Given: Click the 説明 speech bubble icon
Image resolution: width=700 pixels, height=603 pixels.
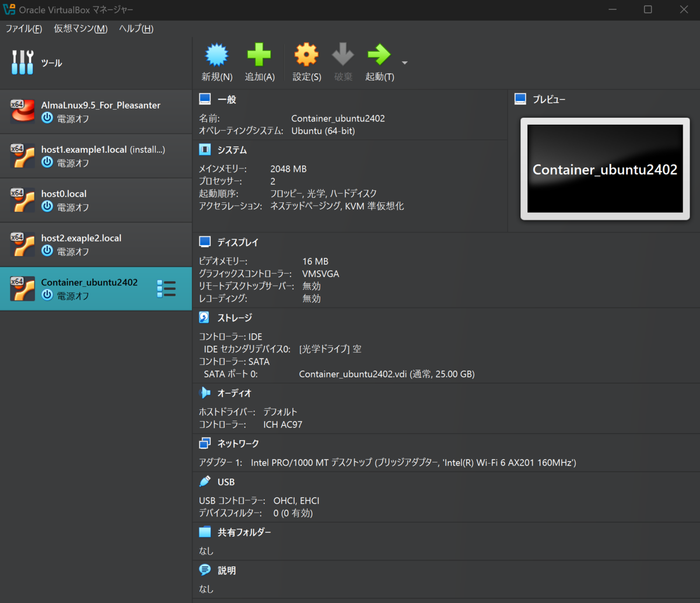Looking at the screenshot, I should click(x=205, y=570).
